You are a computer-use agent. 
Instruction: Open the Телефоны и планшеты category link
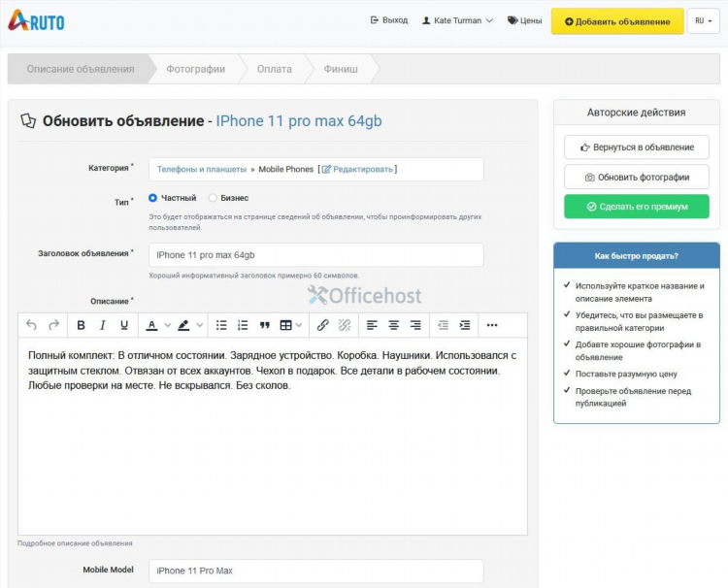point(202,170)
